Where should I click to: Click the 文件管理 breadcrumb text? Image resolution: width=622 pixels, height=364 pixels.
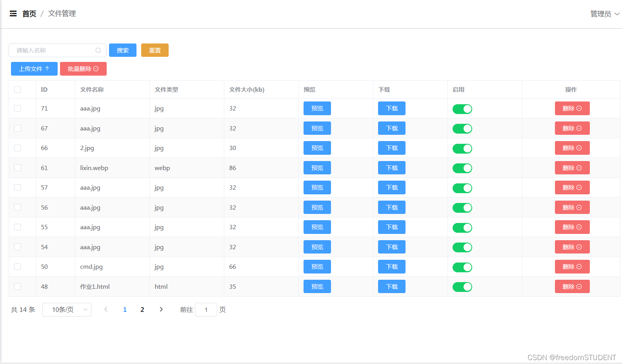[x=62, y=14]
